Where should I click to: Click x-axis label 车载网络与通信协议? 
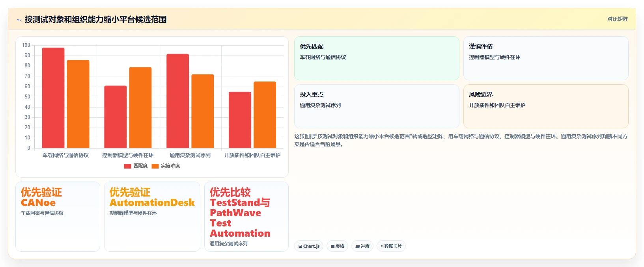[65, 155]
